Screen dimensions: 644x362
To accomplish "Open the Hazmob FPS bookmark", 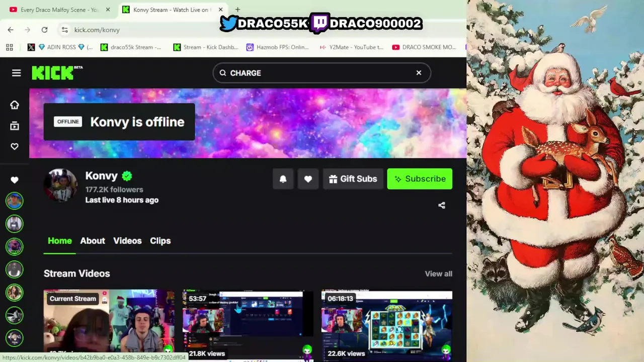I will pos(277,47).
